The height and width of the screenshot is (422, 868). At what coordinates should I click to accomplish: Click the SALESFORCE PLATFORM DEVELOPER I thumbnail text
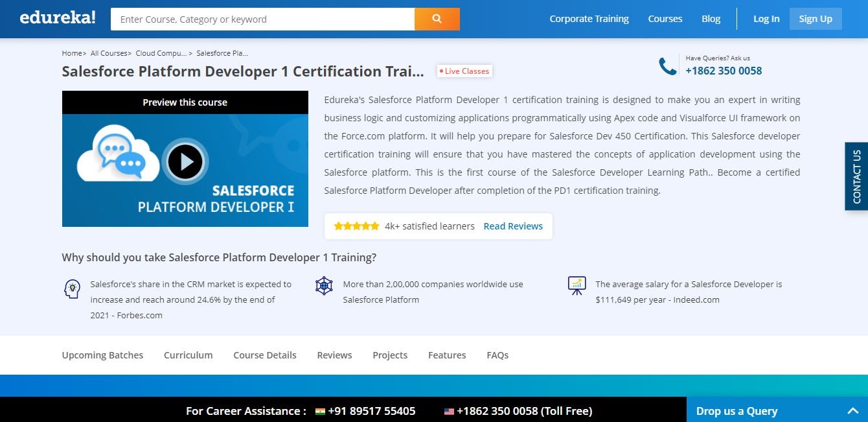click(x=216, y=199)
